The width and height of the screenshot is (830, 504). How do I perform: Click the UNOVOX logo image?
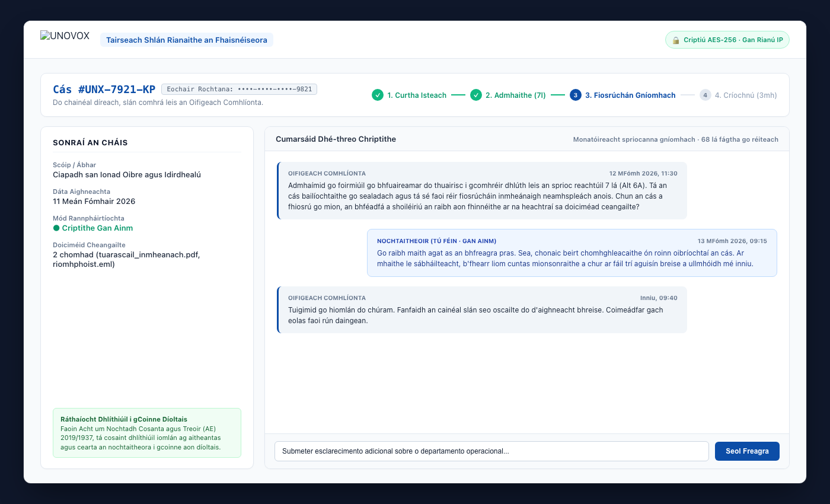pos(65,36)
